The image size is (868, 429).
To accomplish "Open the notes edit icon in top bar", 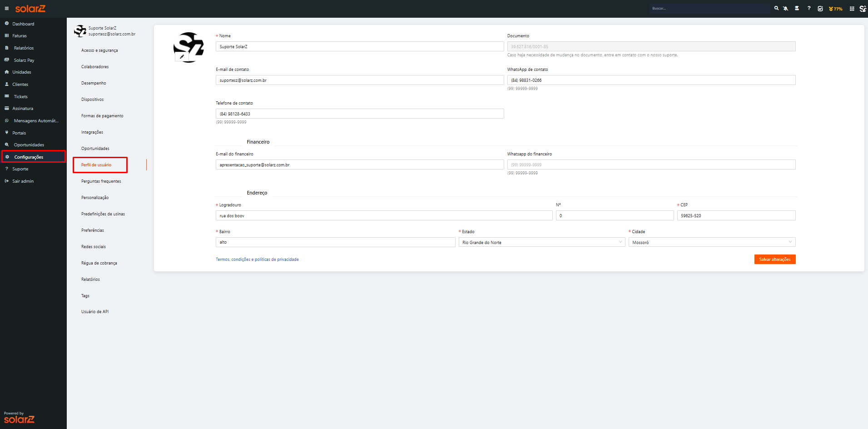I will click(x=820, y=9).
